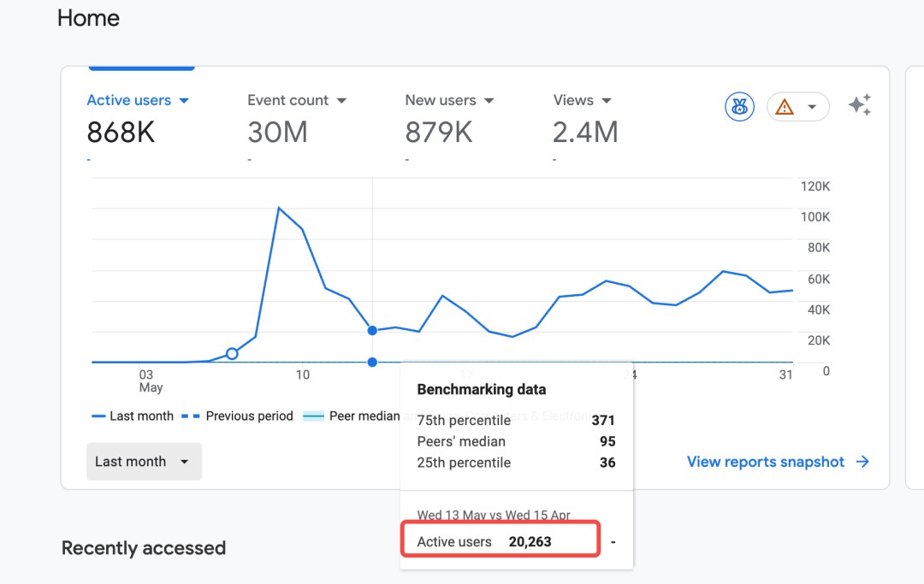Click the filled blue point on the Last month line
The width and height of the screenshot is (924, 584).
372,331
